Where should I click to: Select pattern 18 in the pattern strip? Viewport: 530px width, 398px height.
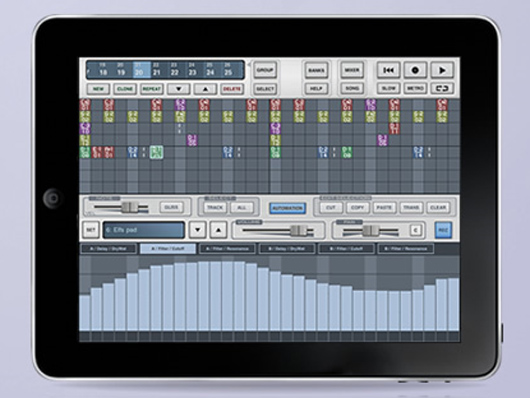tap(103, 70)
